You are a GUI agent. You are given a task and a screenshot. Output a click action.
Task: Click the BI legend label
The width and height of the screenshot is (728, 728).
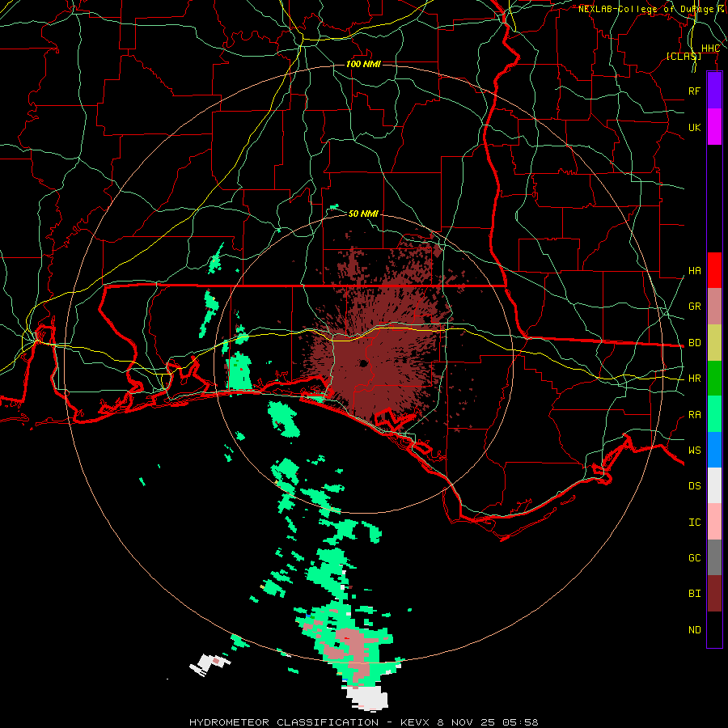tap(694, 594)
